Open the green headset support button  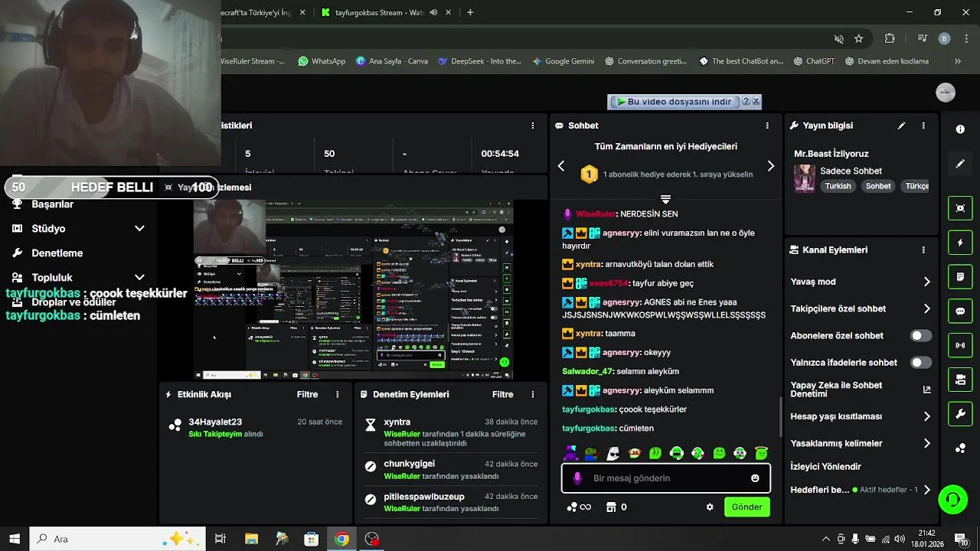tap(952, 500)
